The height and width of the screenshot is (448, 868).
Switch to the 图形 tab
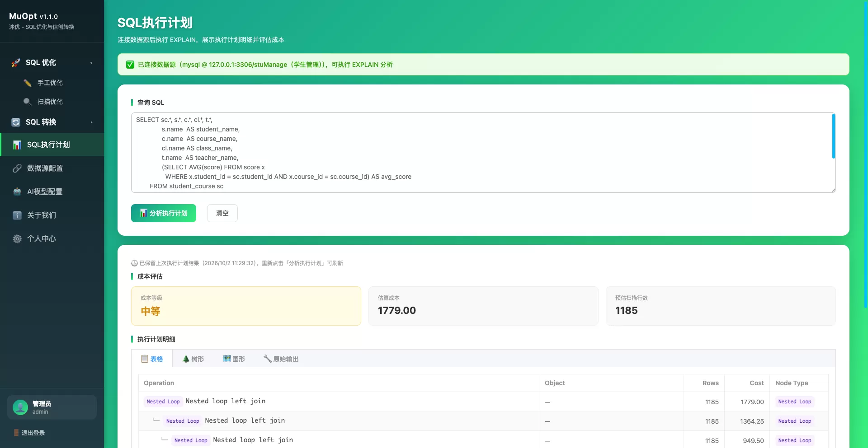234,359
